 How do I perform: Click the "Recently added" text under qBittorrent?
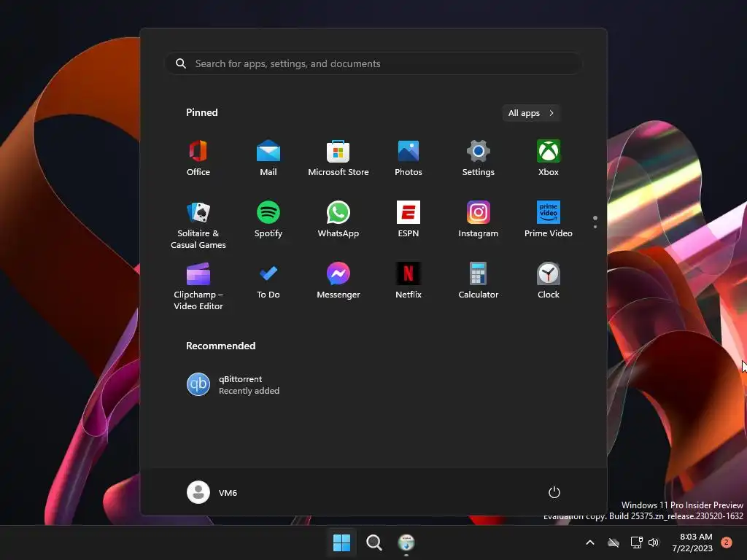[249, 391]
